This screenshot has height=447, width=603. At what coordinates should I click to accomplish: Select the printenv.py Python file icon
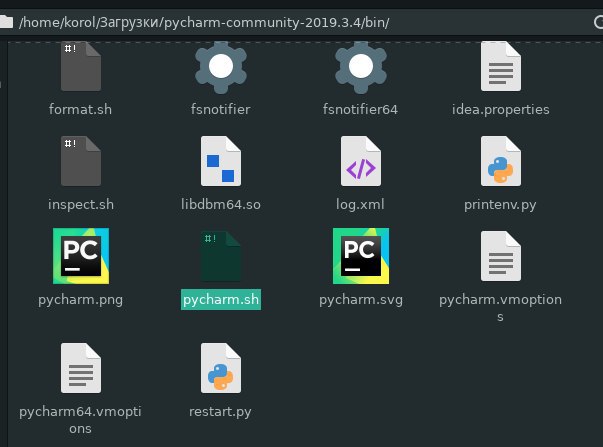pos(501,161)
